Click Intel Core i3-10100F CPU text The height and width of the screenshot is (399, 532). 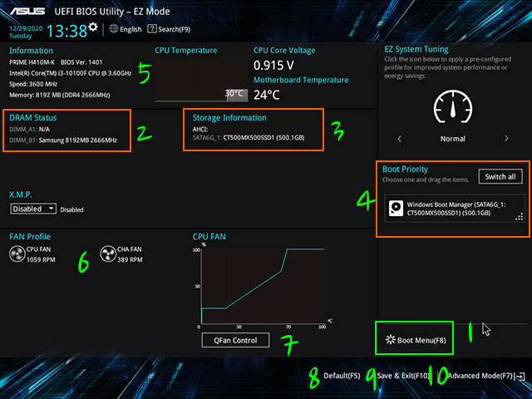[x=70, y=73]
